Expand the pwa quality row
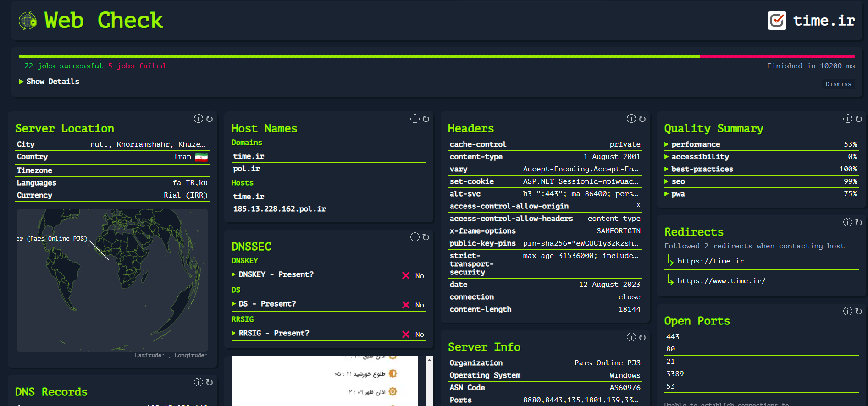 761,194
